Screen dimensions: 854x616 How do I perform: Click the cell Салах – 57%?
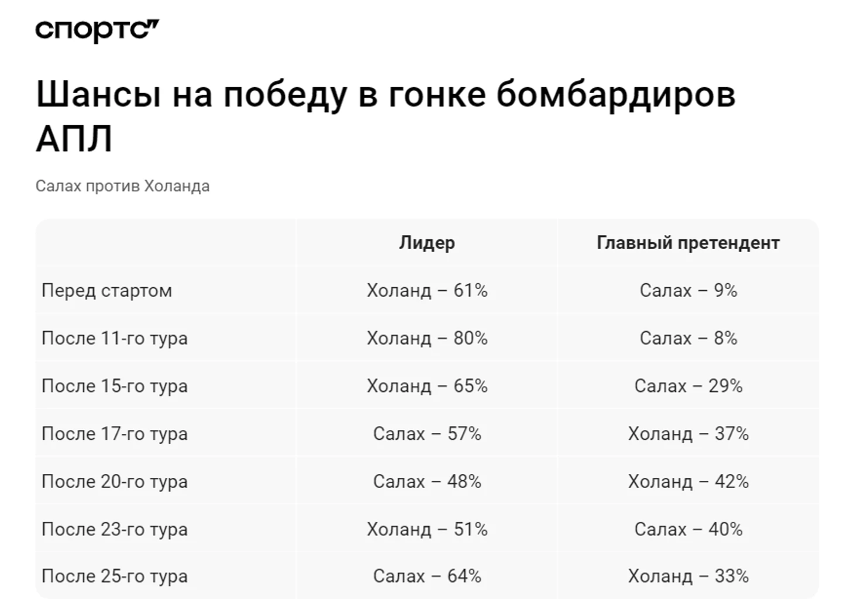[x=426, y=434]
